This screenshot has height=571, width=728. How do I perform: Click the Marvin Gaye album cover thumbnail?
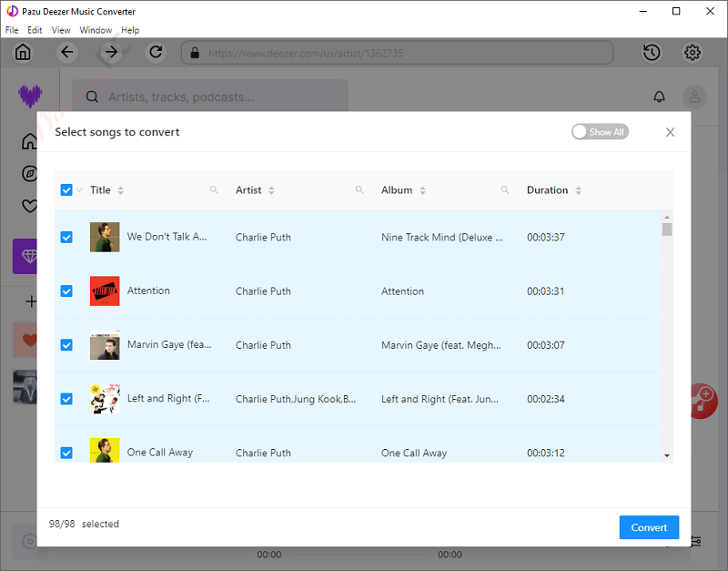105,345
